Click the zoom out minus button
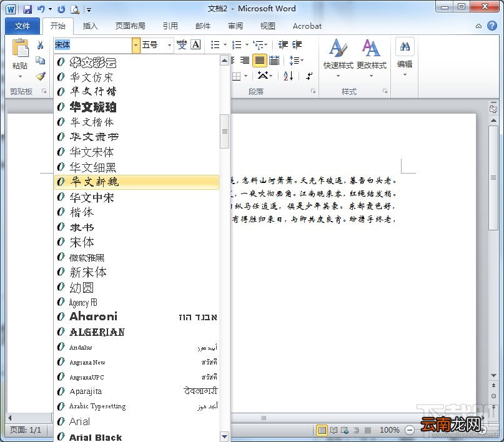Image resolution: width=504 pixels, height=442 pixels. tap(410, 430)
